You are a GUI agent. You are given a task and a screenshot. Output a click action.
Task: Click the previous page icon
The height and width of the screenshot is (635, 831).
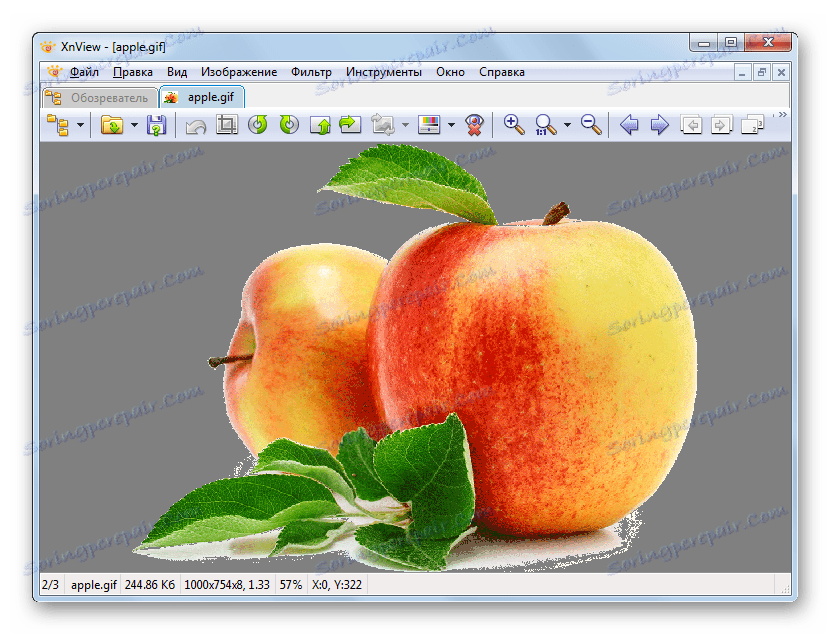(x=691, y=126)
